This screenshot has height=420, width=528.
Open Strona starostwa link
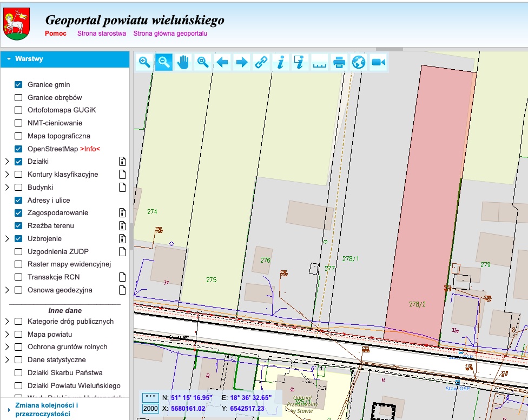tap(102, 34)
